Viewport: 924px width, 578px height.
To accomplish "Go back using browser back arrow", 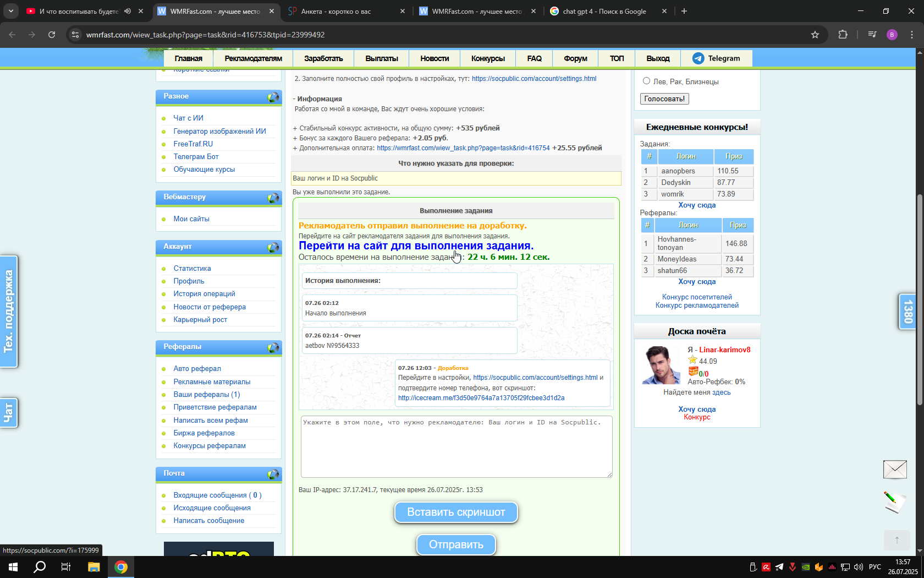I will click(12, 35).
